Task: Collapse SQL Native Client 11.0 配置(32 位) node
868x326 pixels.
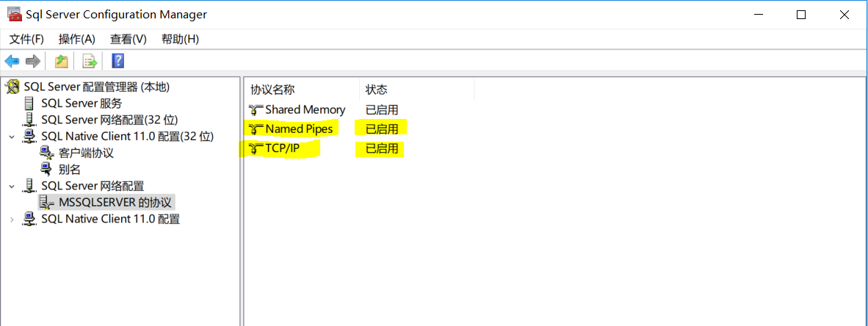Action: (12, 137)
